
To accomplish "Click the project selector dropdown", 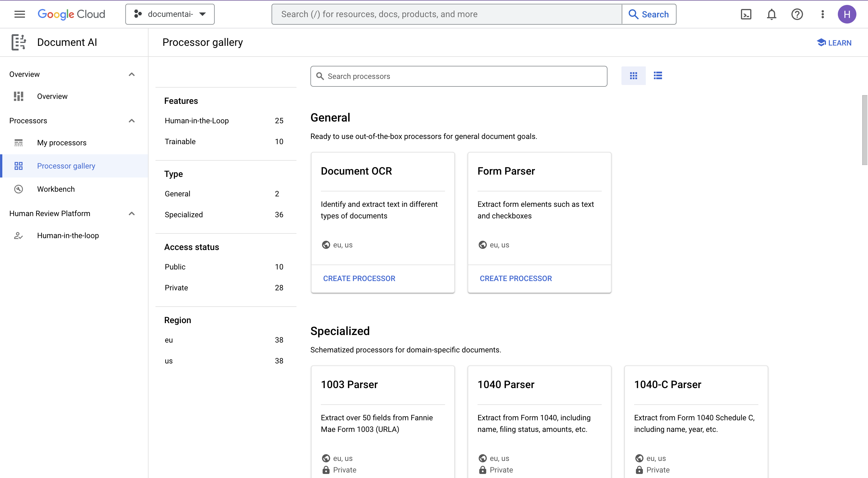I will pyautogui.click(x=169, y=14).
